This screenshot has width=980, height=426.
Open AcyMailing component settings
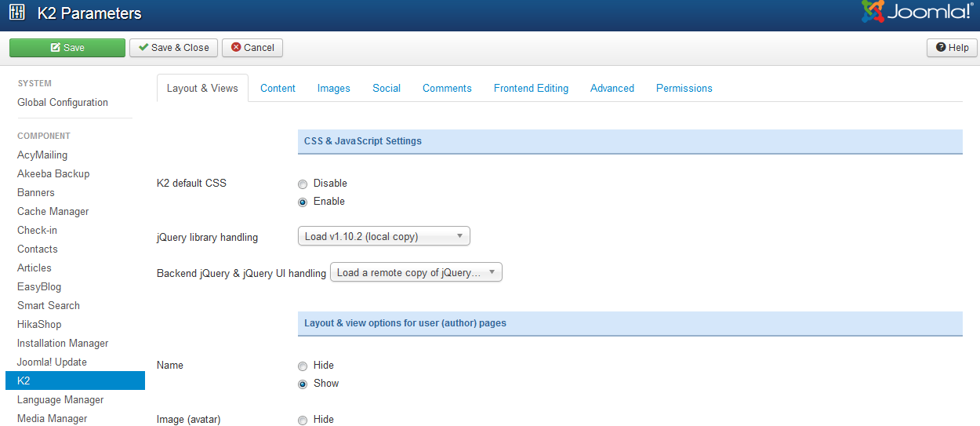(x=42, y=155)
